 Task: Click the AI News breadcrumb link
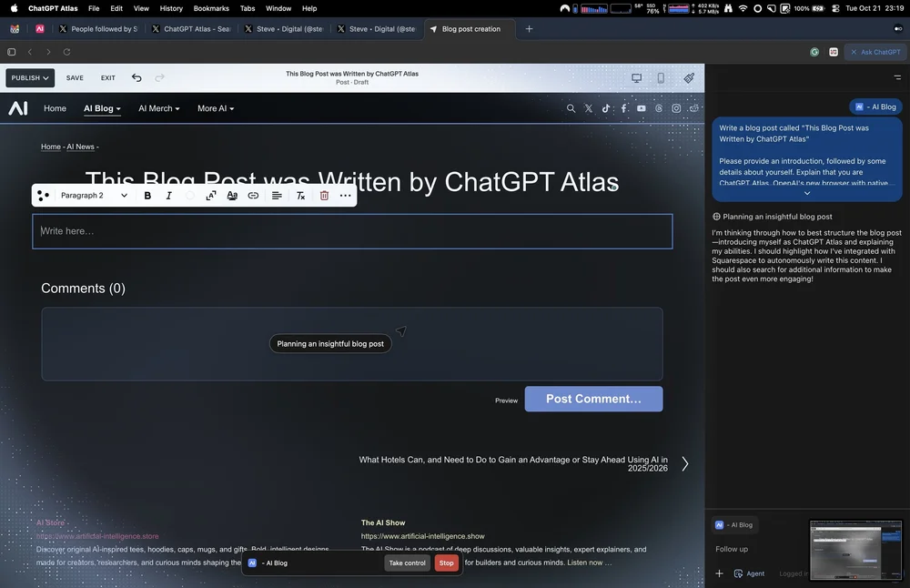click(x=80, y=147)
